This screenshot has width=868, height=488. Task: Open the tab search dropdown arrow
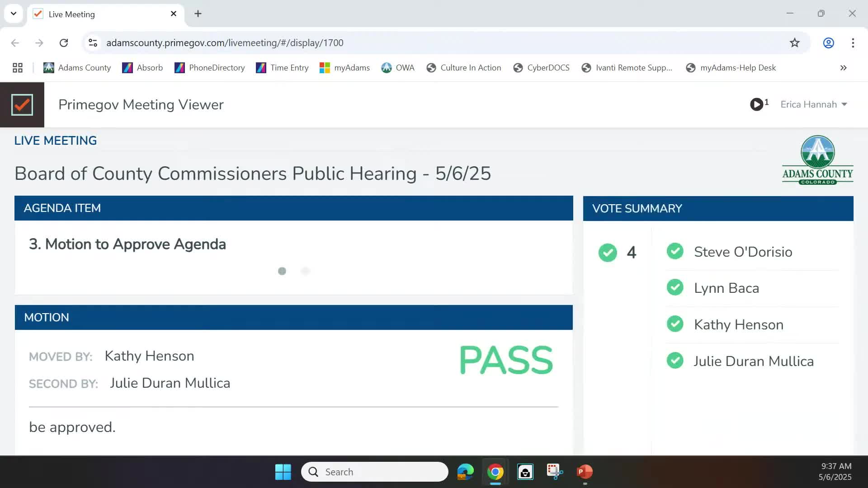[14, 14]
